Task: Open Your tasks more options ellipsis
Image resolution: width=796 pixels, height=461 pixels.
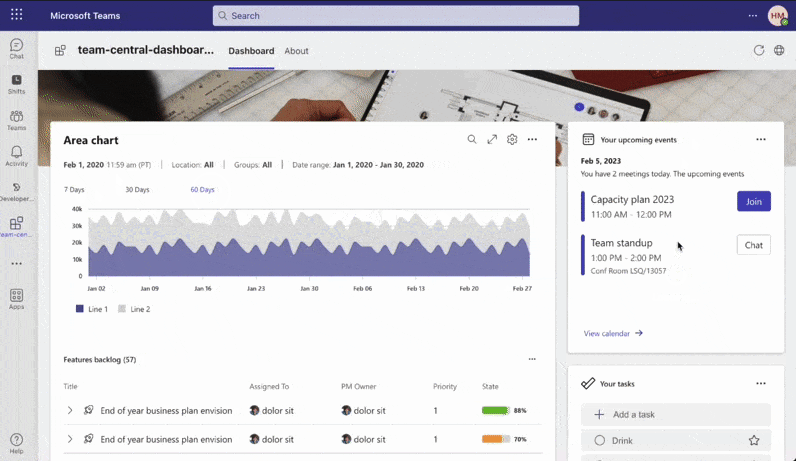Action: (760, 383)
